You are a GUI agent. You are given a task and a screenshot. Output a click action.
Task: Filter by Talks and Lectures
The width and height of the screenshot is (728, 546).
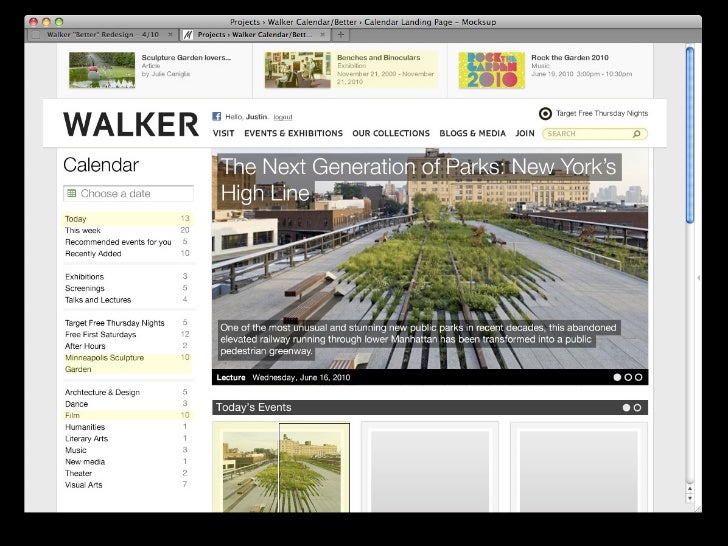(127, 300)
